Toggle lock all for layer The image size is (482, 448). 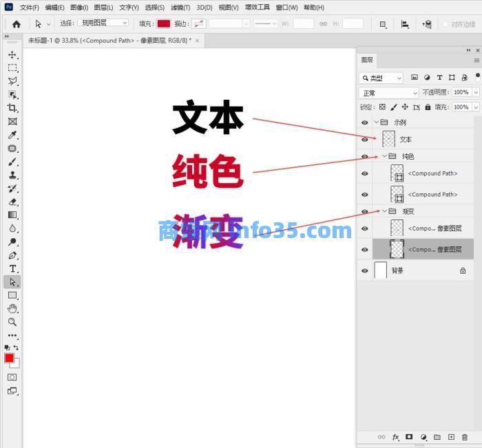click(x=428, y=107)
